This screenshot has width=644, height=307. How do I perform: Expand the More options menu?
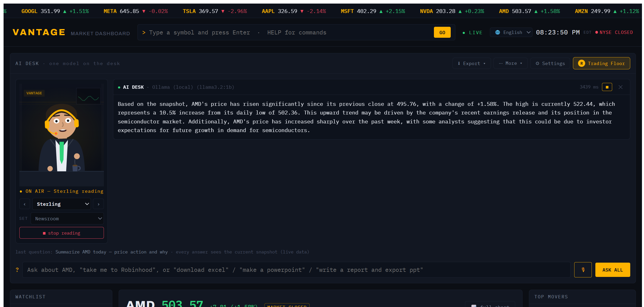pos(510,63)
